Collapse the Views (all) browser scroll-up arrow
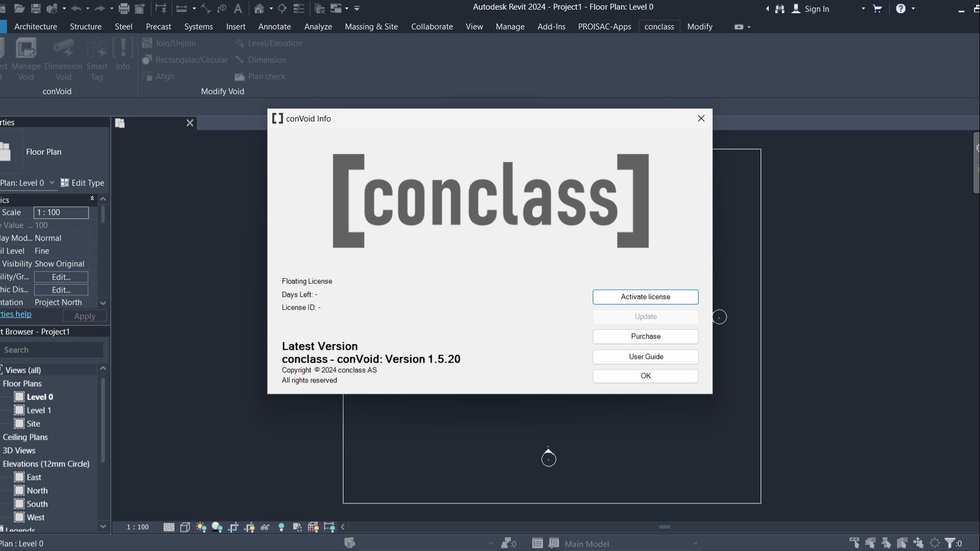Screen dimensions: 980x551 [103, 369]
